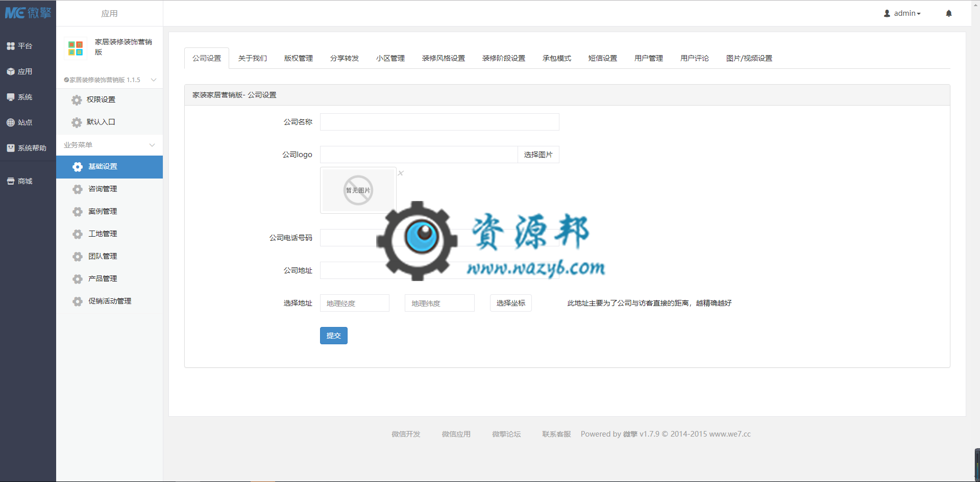Switch to the 装修风格设置 tab

pos(444,58)
